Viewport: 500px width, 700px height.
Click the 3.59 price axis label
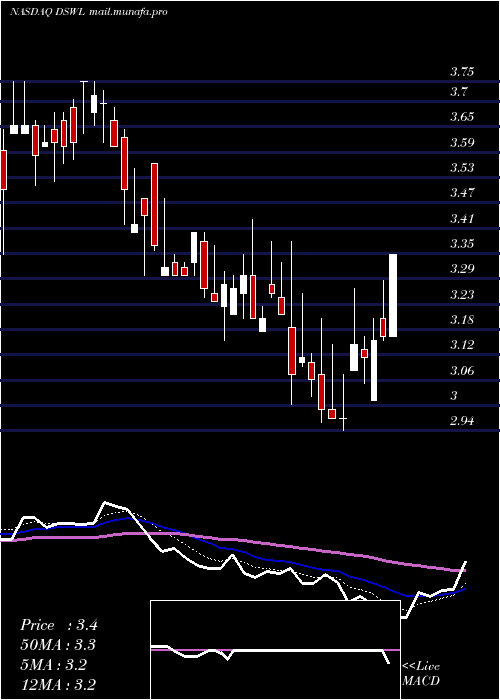tap(462, 143)
